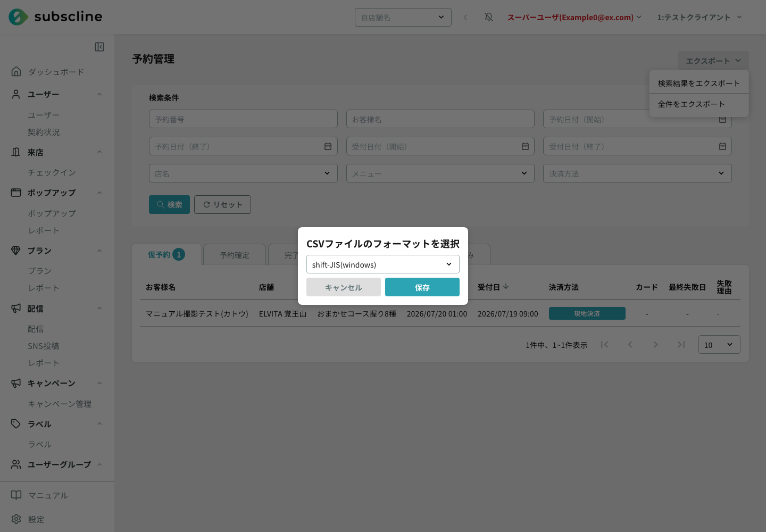Click the 来店 building icon

[16, 152]
